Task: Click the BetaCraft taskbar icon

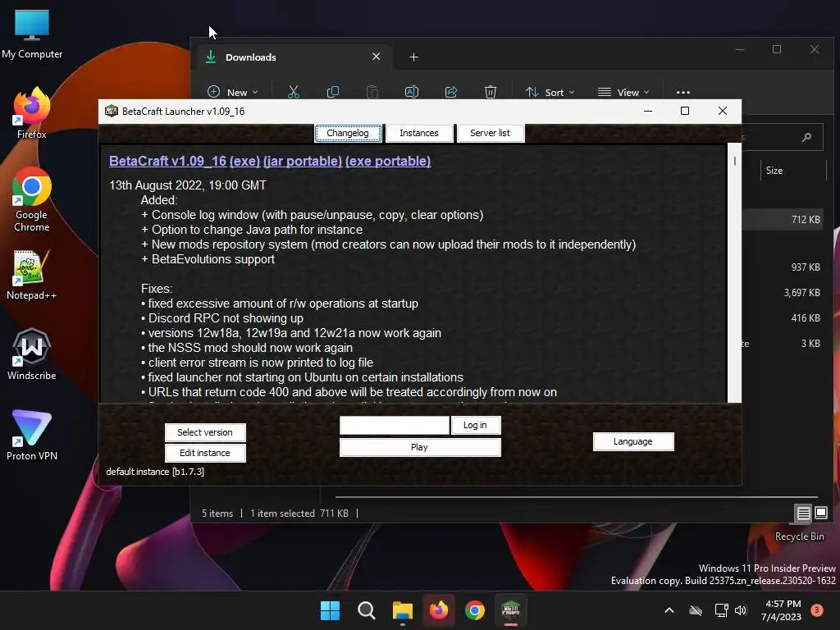Action: 510,610
